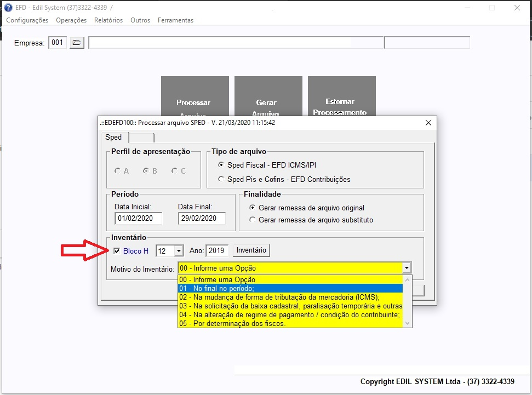Screen dimensions: 532x395
Task: Choose Gerar remessa de arquivo original
Action: 253,208
